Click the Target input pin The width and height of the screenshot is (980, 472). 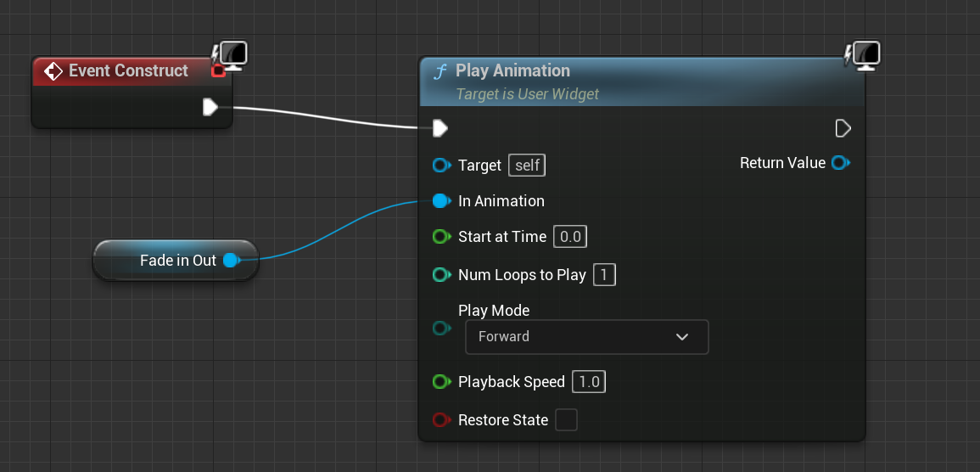pos(441,166)
